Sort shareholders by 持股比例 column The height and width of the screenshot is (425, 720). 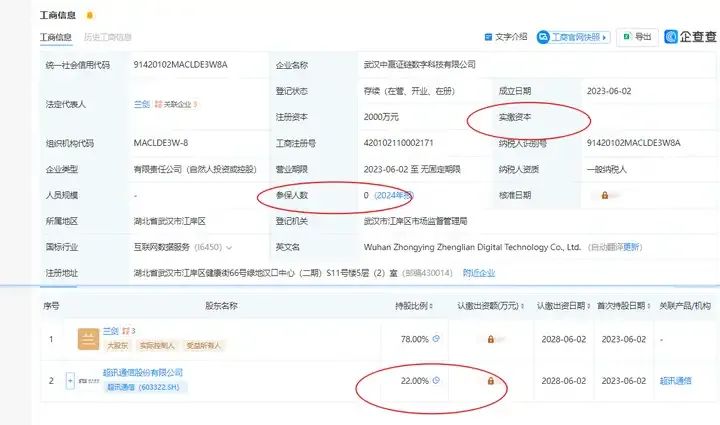(x=414, y=306)
